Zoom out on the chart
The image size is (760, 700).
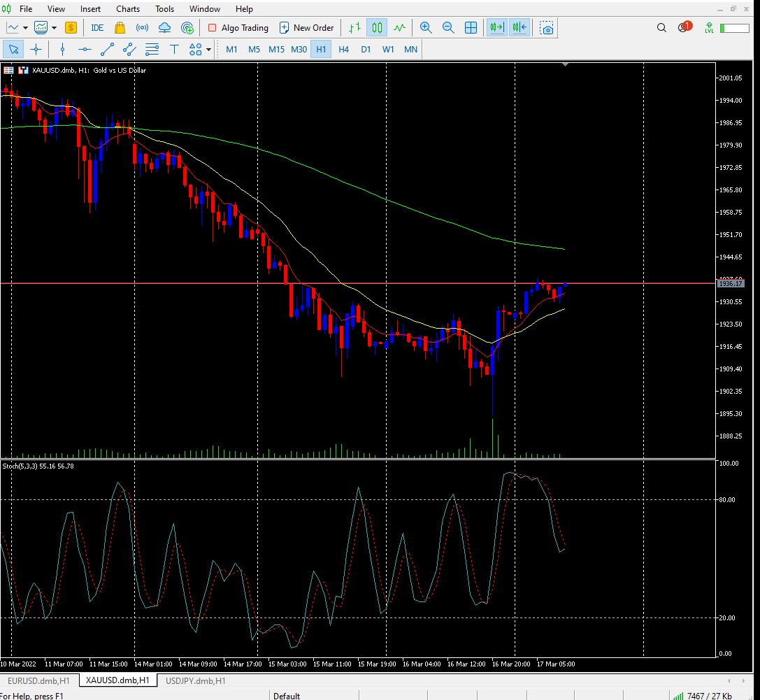click(448, 28)
